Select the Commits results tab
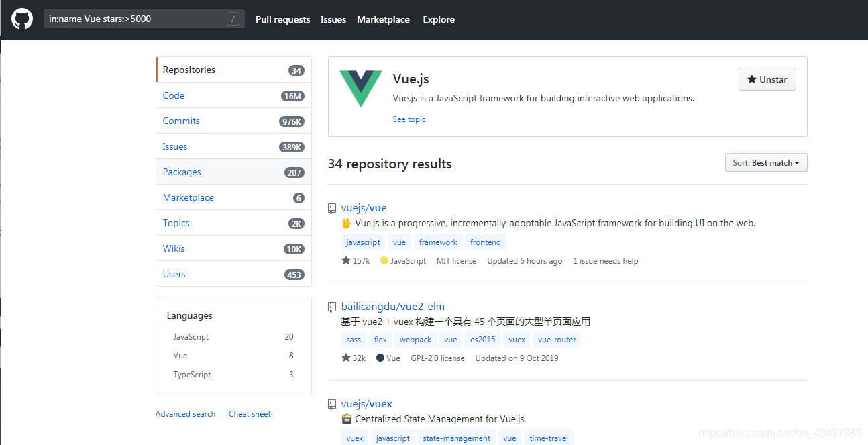The width and height of the screenshot is (868, 445). pos(233,121)
